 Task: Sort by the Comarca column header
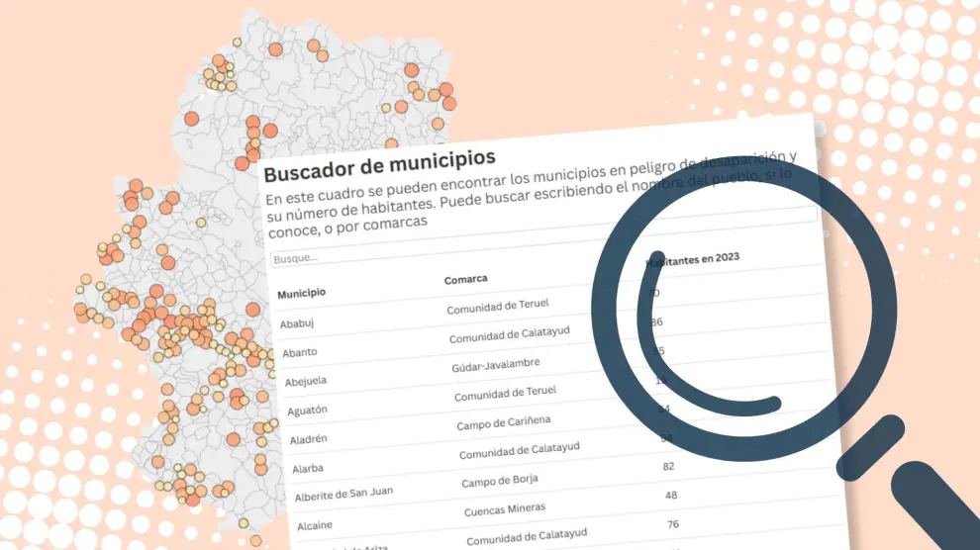tap(465, 280)
